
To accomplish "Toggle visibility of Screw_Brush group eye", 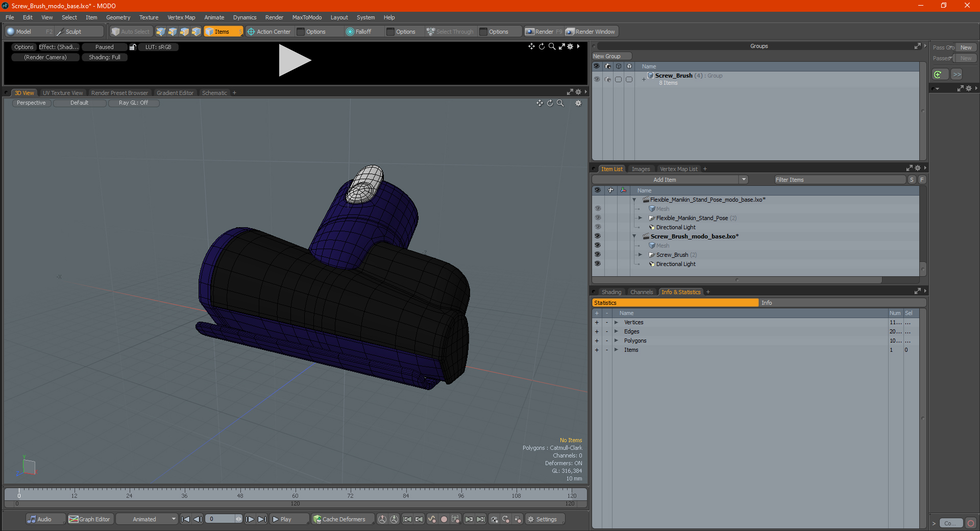I will [x=597, y=79].
